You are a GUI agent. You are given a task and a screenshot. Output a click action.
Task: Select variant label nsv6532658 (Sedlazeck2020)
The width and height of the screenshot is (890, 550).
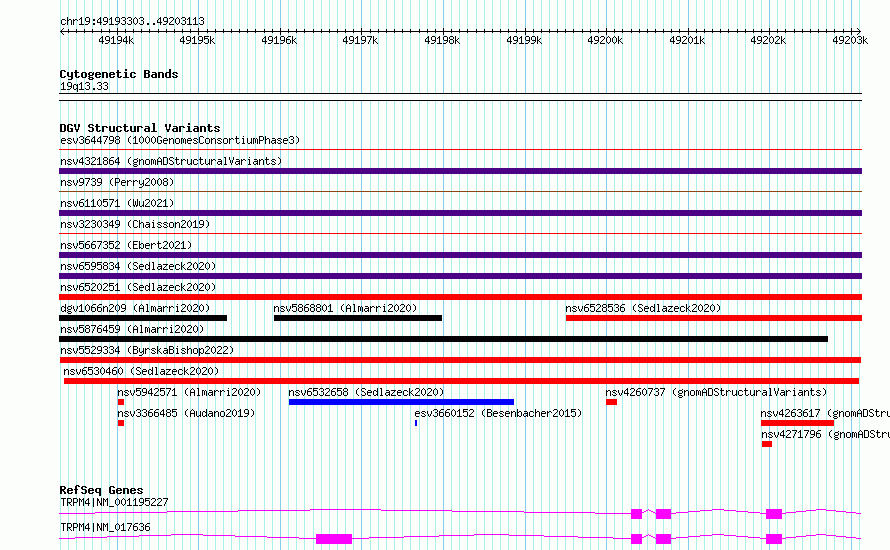click(366, 392)
